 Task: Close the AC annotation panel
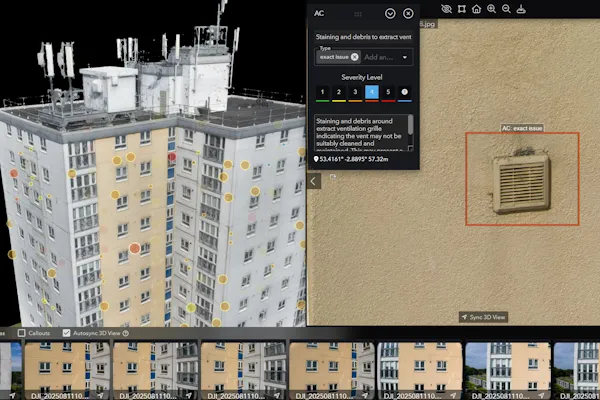[x=408, y=14]
